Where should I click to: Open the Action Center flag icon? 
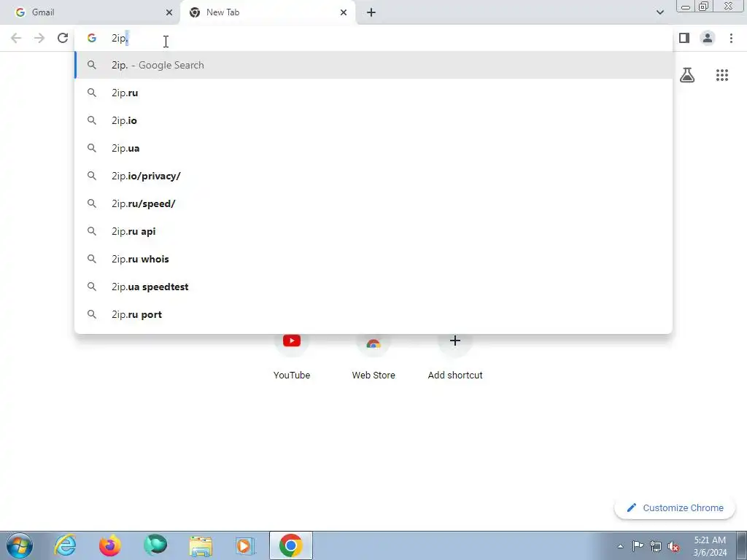point(638,545)
